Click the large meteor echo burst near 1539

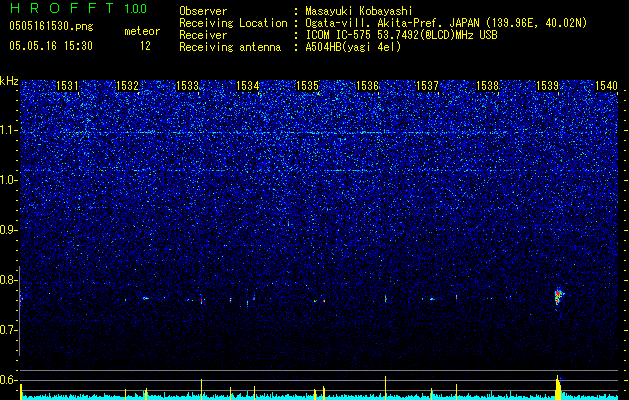[558, 296]
